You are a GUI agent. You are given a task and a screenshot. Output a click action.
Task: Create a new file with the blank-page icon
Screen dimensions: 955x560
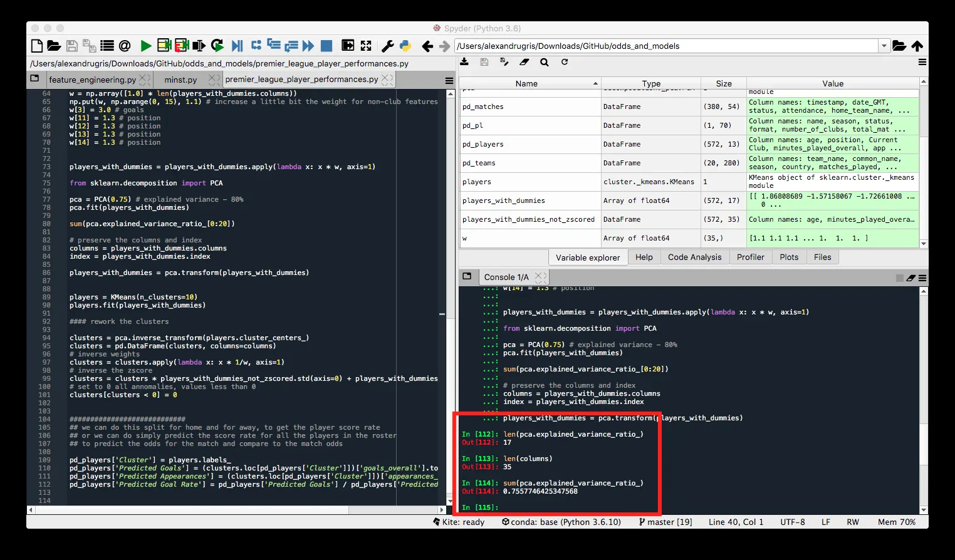click(x=37, y=46)
